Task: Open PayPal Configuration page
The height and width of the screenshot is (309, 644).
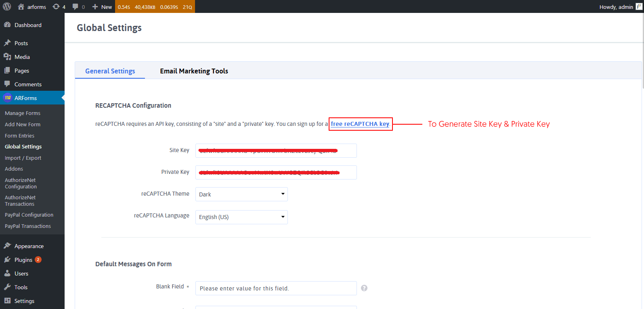Action: coord(29,215)
